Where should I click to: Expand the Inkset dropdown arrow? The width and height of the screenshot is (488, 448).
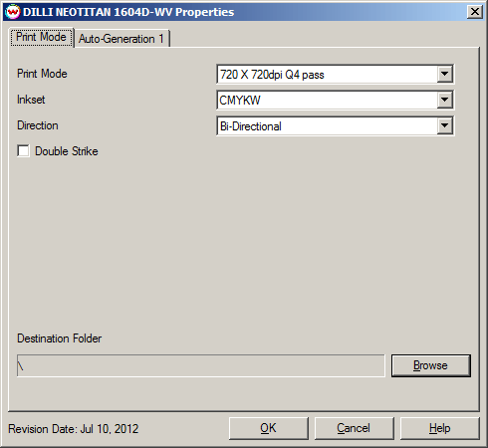click(x=445, y=100)
